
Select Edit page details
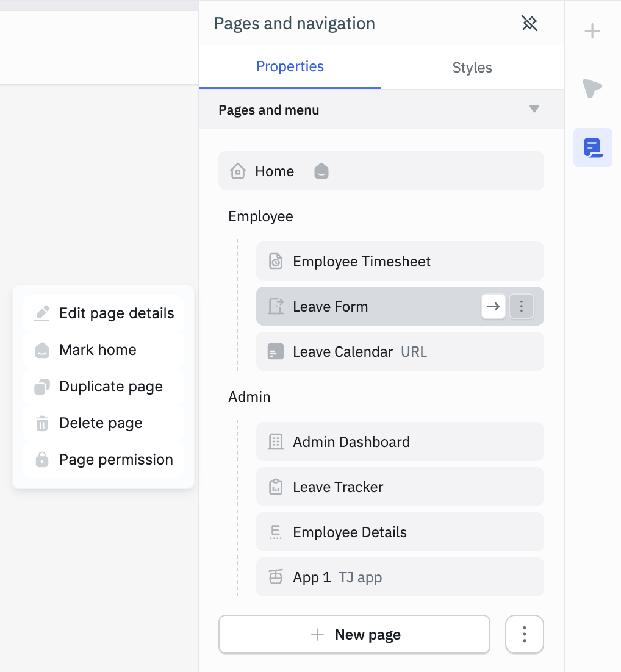(x=116, y=312)
